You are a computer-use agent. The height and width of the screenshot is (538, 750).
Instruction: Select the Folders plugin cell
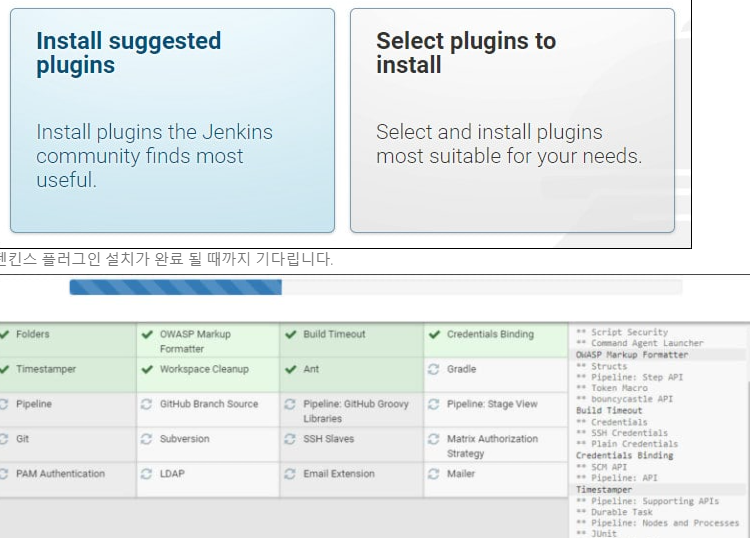tap(67, 340)
